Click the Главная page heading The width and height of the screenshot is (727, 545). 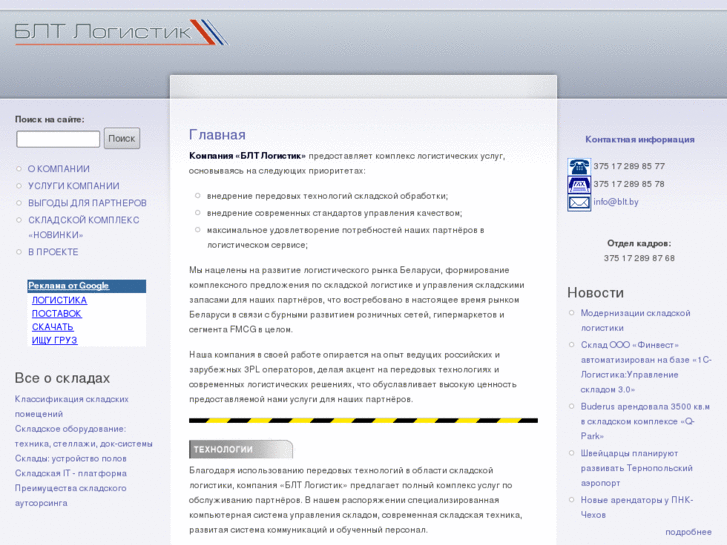coord(217,135)
